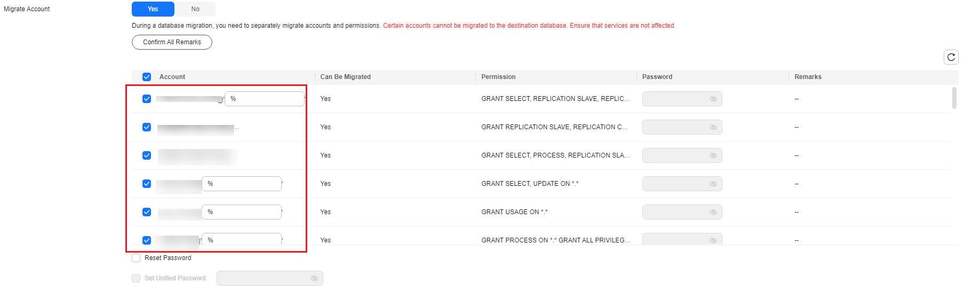Show password in first account row
The image size is (980, 290).
click(713, 99)
